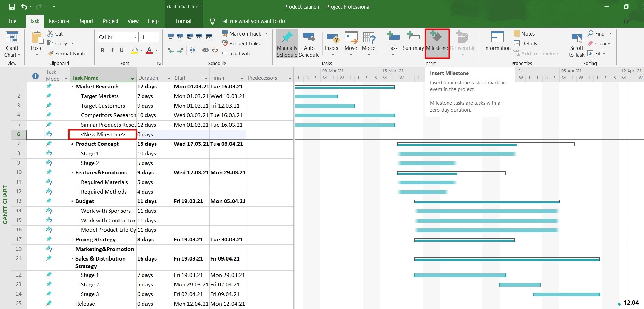Click the Mark on Track icon
The height and width of the screenshot is (309, 644).
point(225,33)
